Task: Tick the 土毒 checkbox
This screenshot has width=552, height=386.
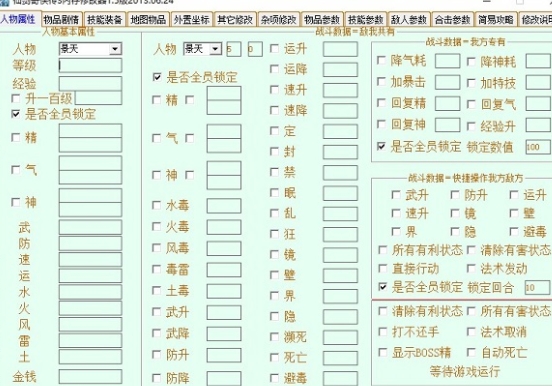Action: (156, 291)
